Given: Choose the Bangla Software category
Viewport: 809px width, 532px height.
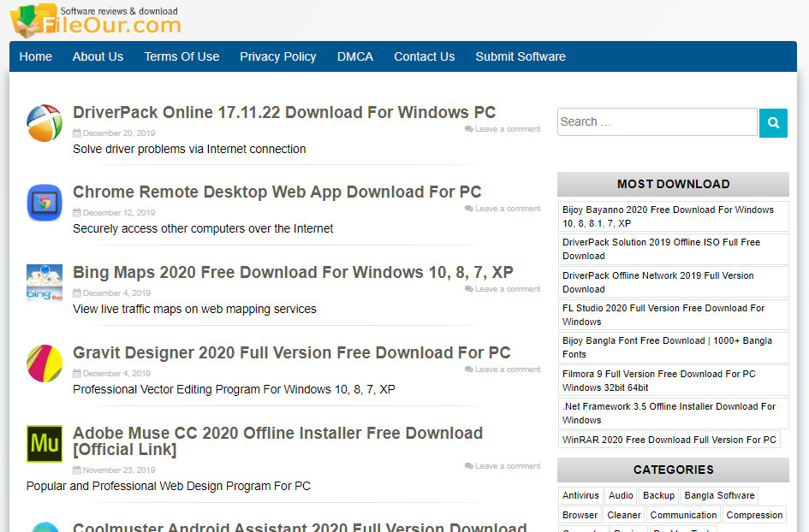Looking at the screenshot, I should (x=719, y=495).
